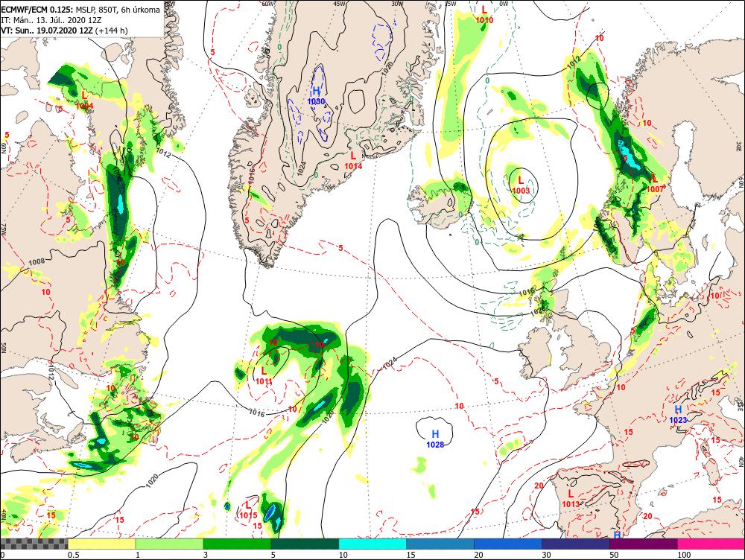Click the '45W' longitude label at top

pos(339,3)
